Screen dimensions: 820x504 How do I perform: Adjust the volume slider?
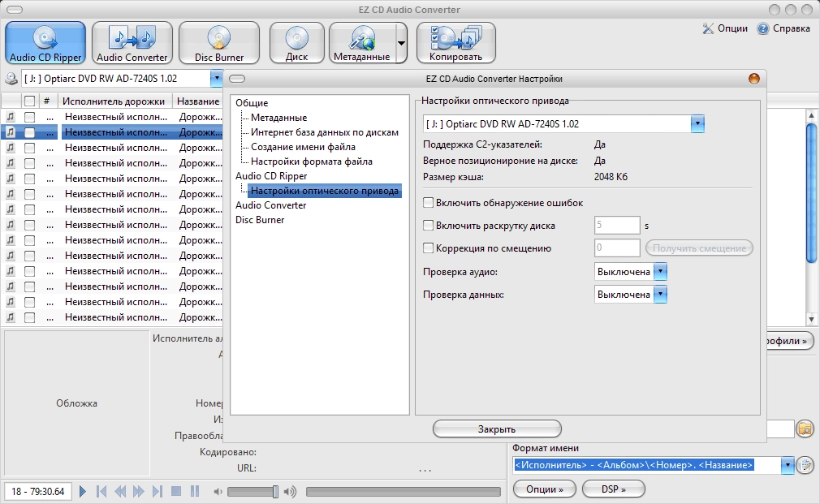pos(253,492)
